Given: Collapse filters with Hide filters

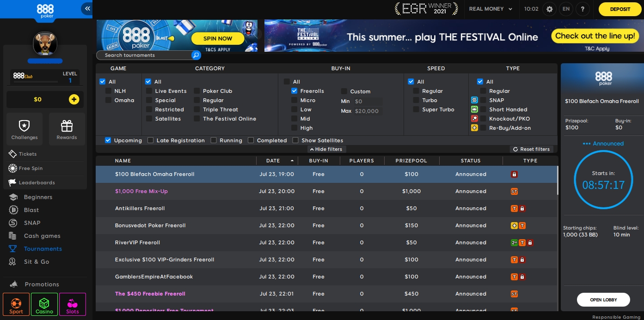Looking at the screenshot, I should [326, 149].
